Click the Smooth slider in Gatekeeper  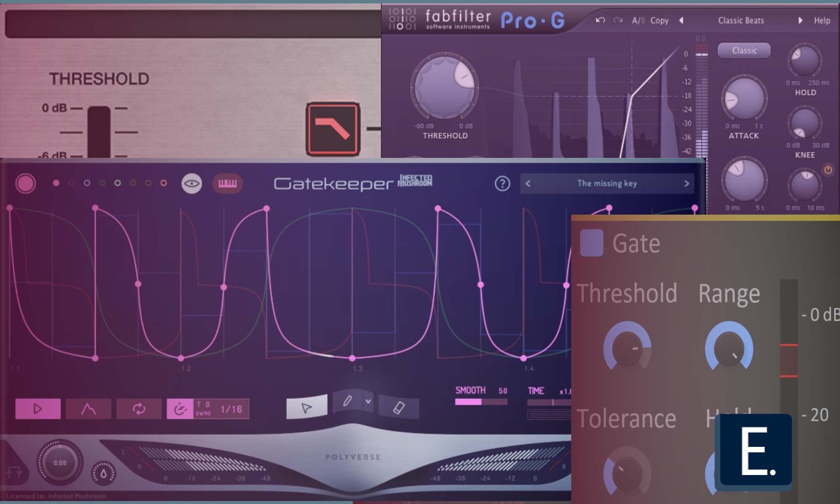click(x=481, y=402)
